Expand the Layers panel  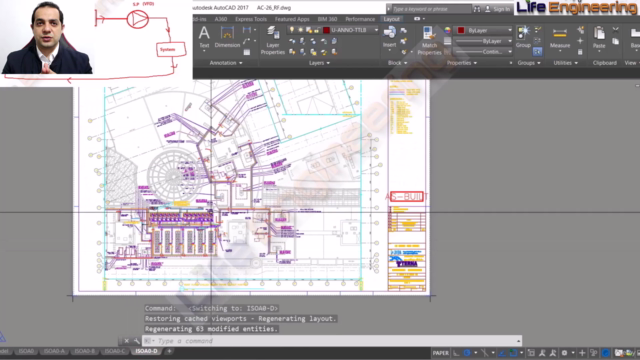319,63
